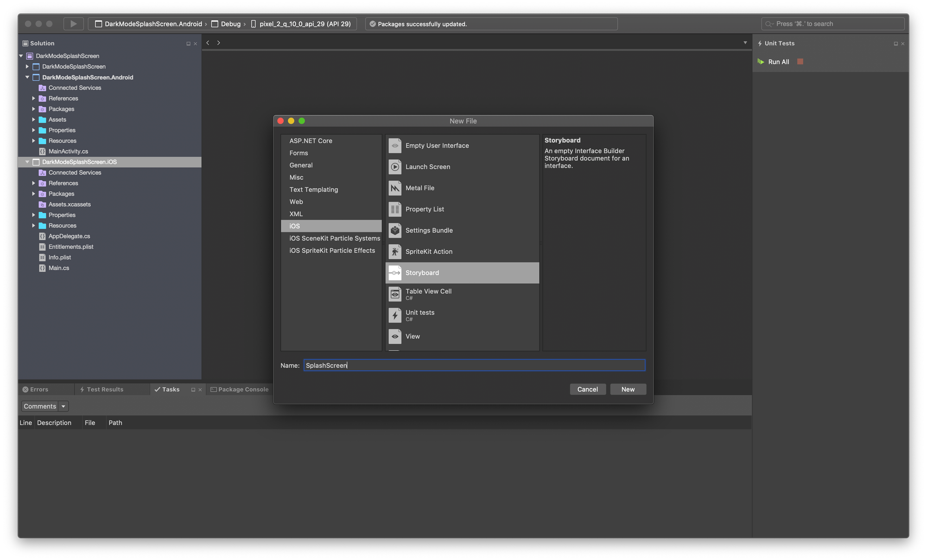Viewport: 927px width, 560px height.
Task: Collapse the DarkModeSplashScreen.Android project node
Action: [x=27, y=77]
